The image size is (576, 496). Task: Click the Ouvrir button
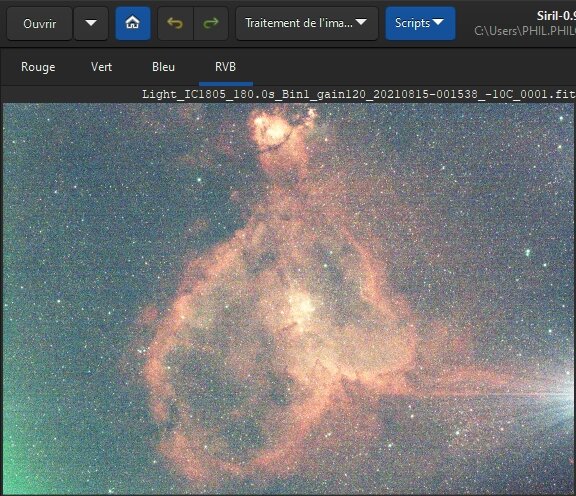click(39, 24)
